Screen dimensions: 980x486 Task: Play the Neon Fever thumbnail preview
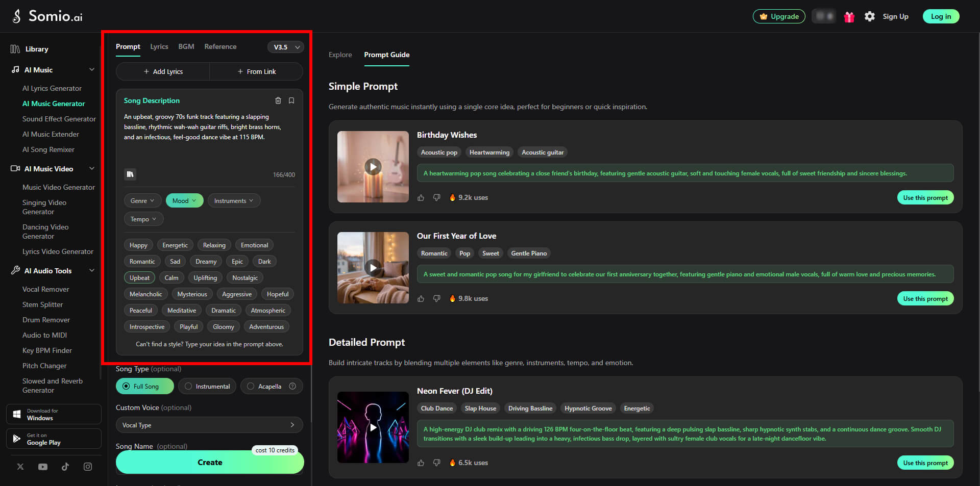tap(373, 427)
